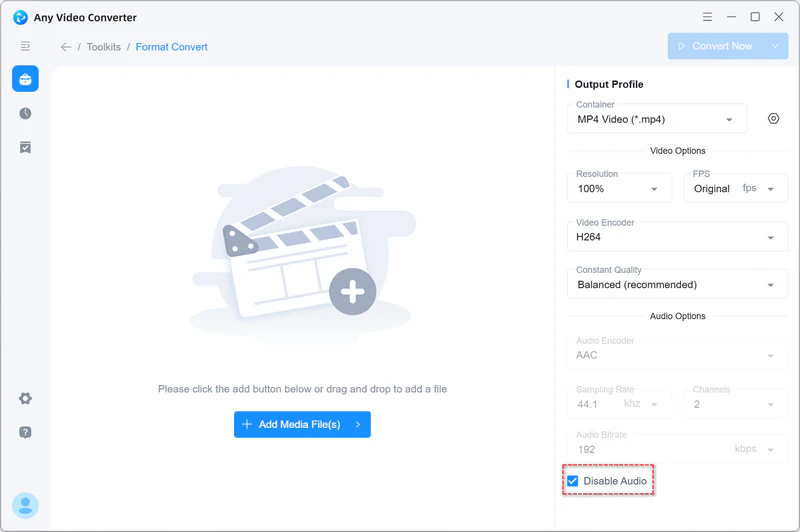Image resolution: width=800 pixels, height=532 pixels.
Task: Open the Channels dropdown
Action: (x=736, y=403)
